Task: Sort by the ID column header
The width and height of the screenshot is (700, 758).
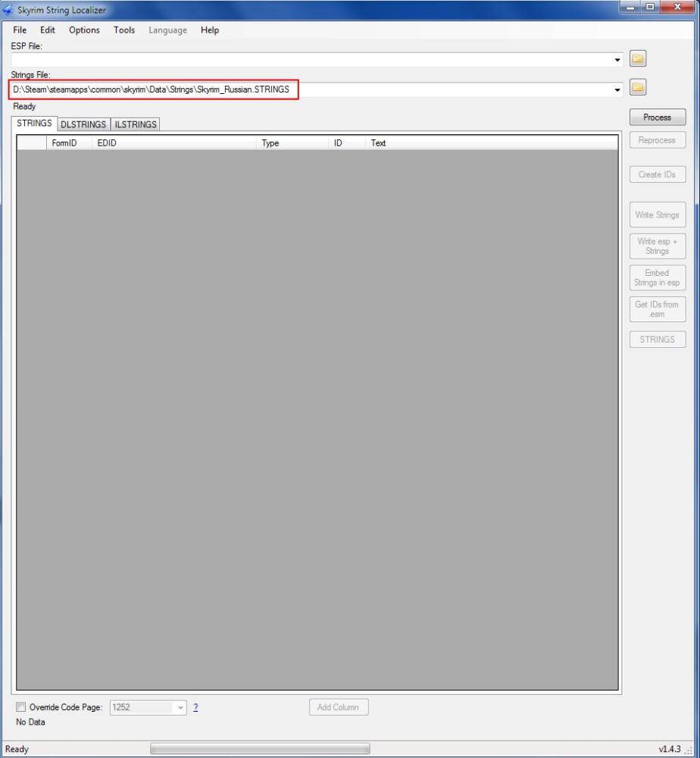Action: (347, 143)
